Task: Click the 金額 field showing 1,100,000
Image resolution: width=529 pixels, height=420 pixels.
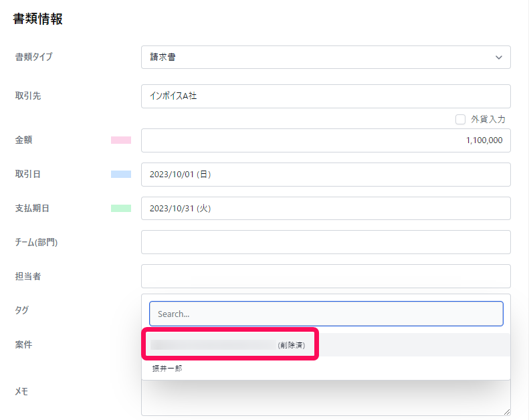Action: pyautogui.click(x=326, y=140)
